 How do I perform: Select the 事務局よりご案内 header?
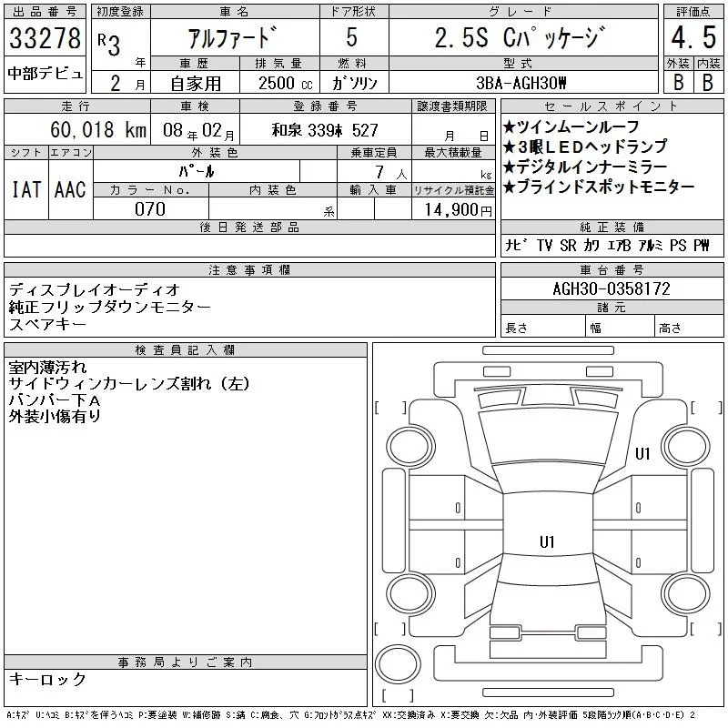point(186,662)
